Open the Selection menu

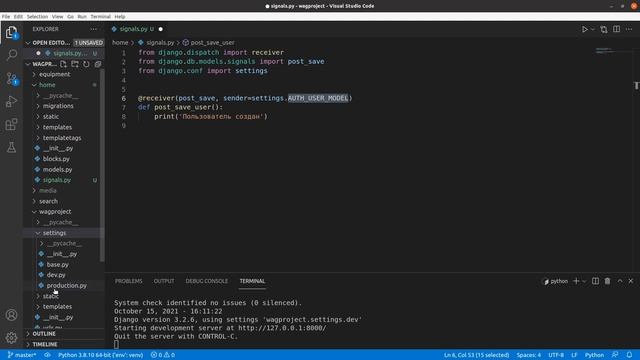[37, 17]
